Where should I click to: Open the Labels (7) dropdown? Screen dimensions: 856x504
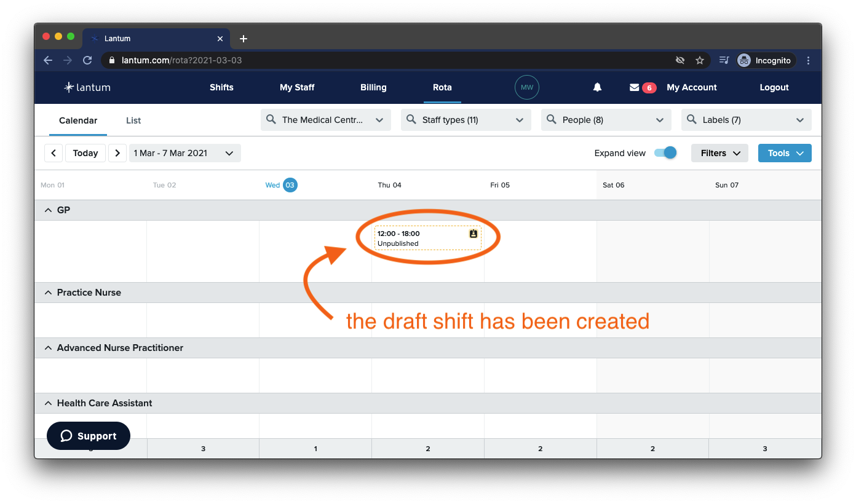point(747,120)
